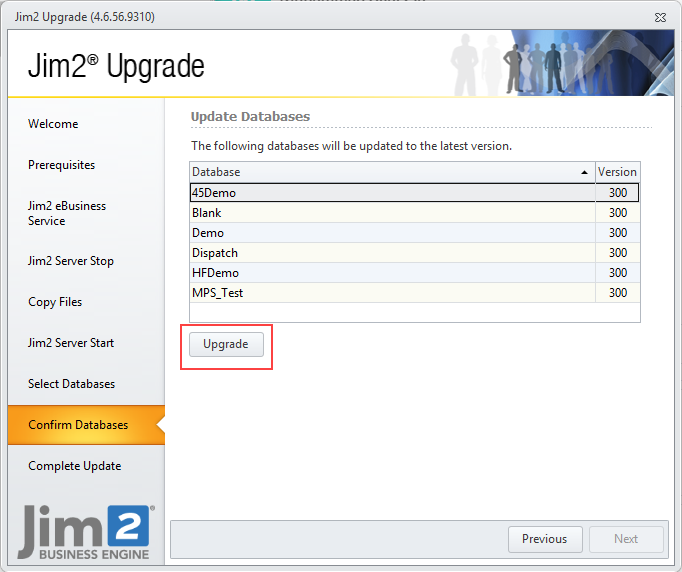Go back with the Previous button
This screenshot has width=682, height=572.
click(x=545, y=539)
